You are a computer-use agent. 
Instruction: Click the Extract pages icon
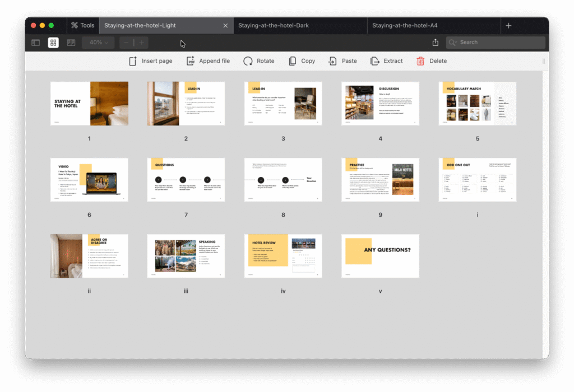(375, 61)
